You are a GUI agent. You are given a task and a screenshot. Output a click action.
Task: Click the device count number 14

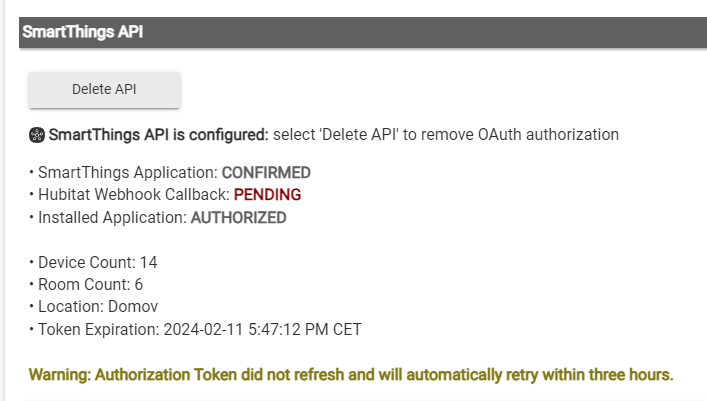pos(148,263)
